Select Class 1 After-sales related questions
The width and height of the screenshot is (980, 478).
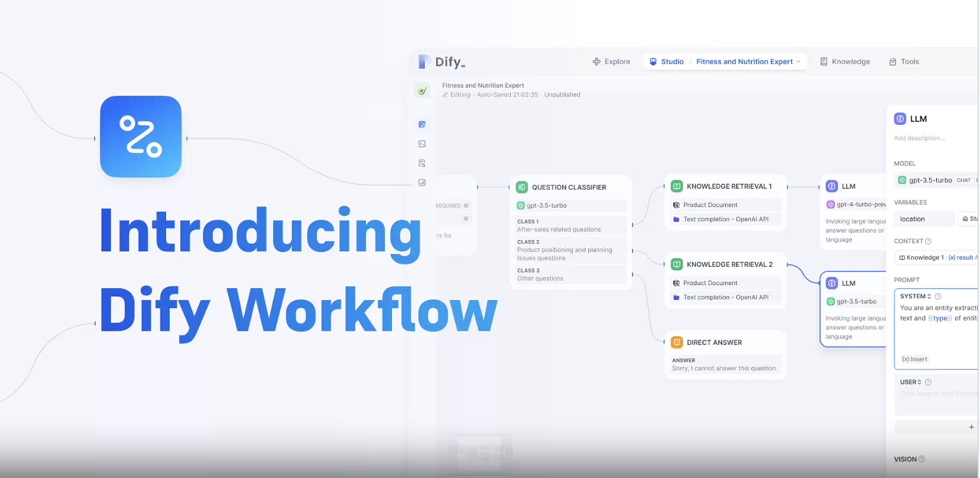tap(570, 225)
